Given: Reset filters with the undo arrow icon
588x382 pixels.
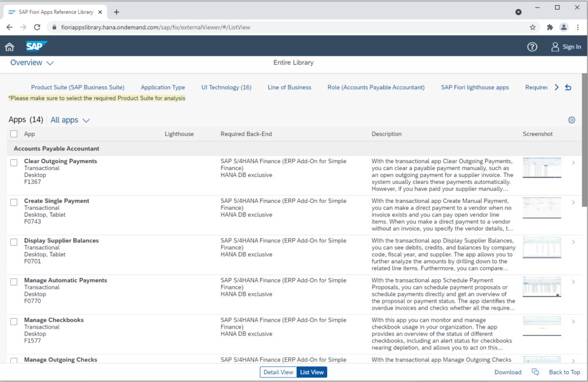Looking at the screenshot, I should pos(568,87).
